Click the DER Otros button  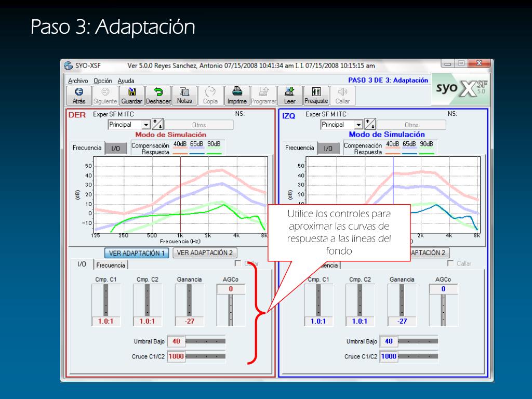(x=199, y=125)
